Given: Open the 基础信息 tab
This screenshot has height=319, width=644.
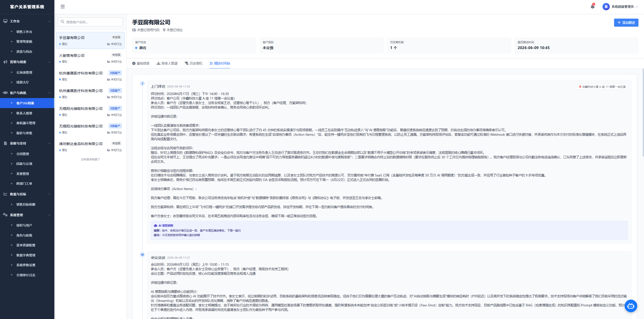Looking at the screenshot, I should coord(141,63).
